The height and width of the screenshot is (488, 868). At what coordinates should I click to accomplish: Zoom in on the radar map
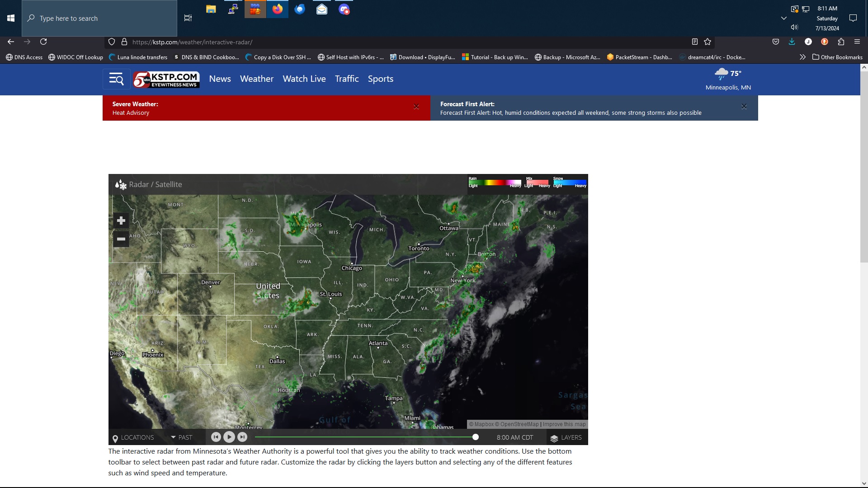121,221
